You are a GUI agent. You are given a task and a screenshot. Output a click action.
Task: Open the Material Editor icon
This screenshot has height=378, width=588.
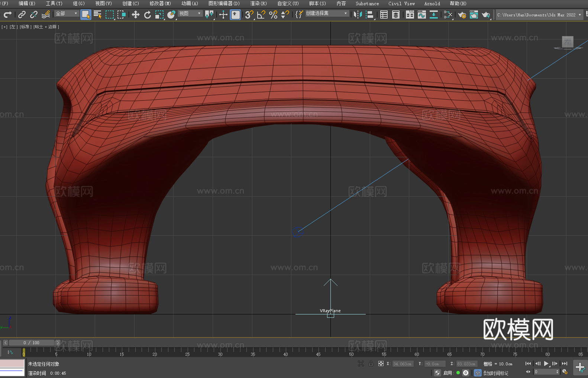click(448, 14)
